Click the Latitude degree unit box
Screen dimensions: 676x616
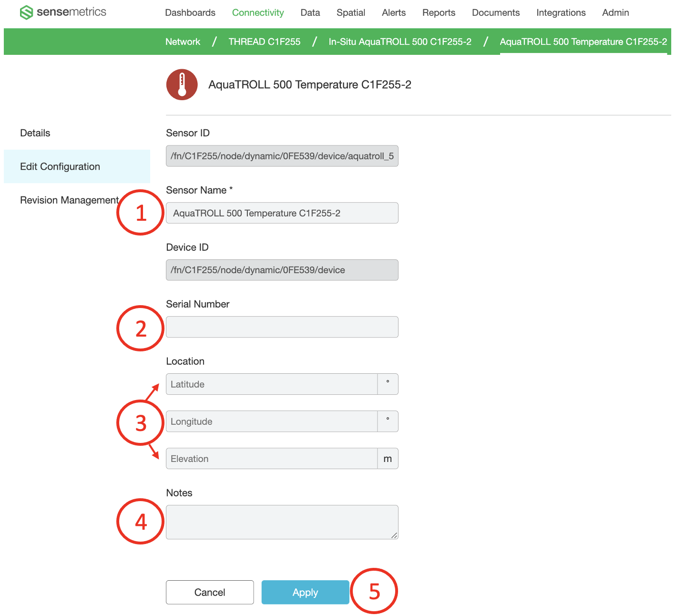pos(388,384)
